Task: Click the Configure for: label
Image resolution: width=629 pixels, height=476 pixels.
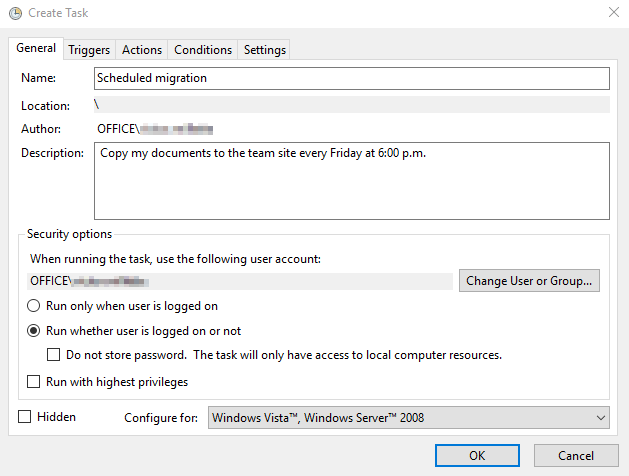Action: pos(161,418)
